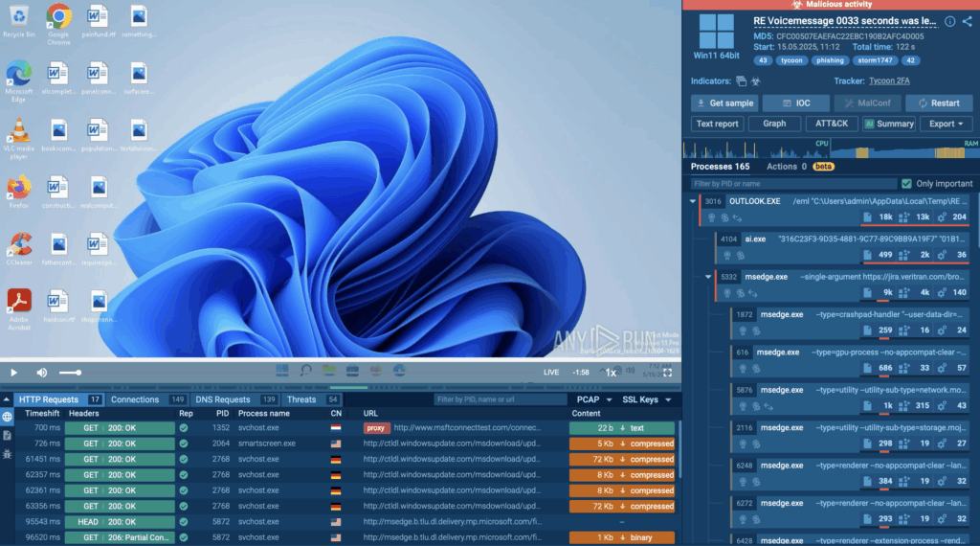Screen dimensions: 980x546
Task: Select the VLC media player desktop icon
Action: [19, 139]
